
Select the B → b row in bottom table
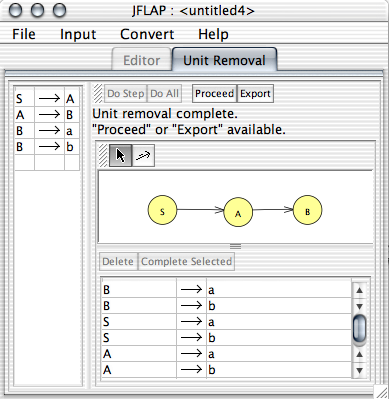coord(226,306)
